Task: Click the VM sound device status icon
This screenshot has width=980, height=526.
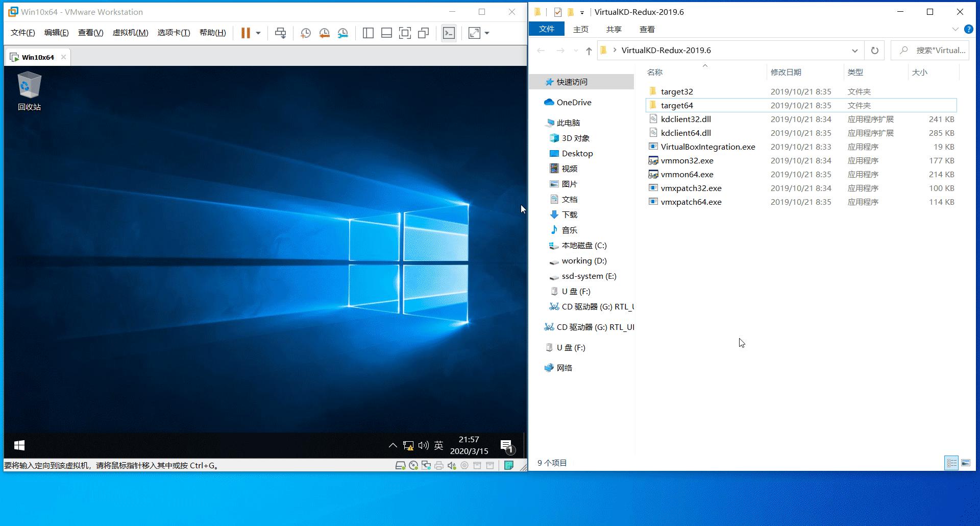Action: [452, 465]
